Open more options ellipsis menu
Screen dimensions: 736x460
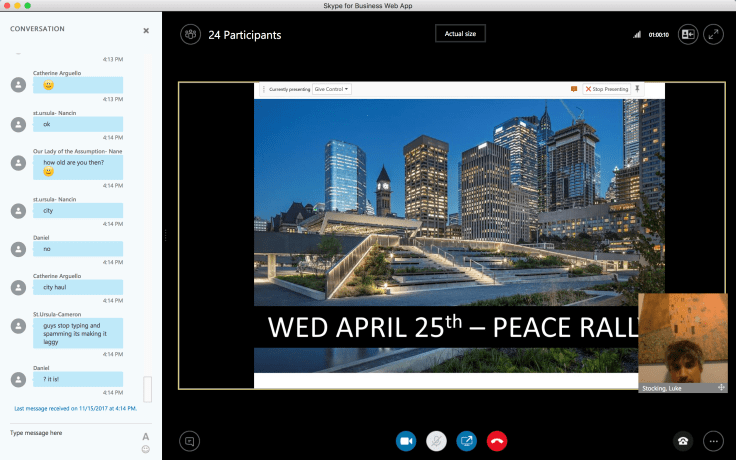[713, 441]
